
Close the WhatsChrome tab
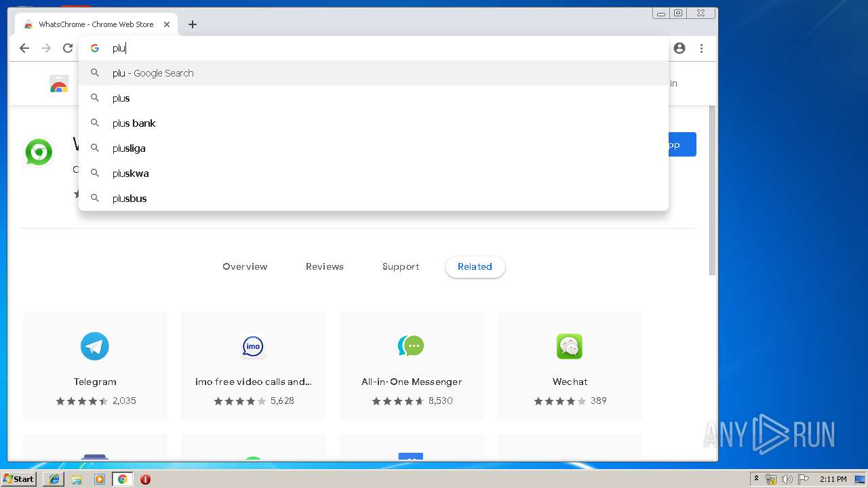tap(167, 24)
